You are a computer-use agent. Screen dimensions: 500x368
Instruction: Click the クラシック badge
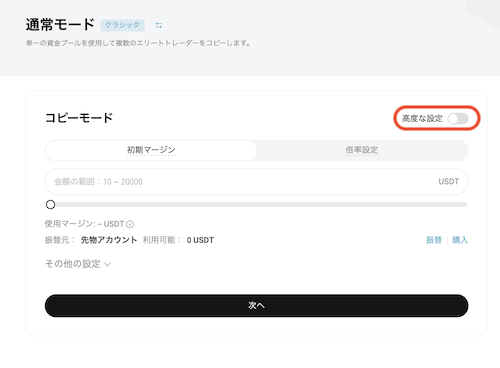[122, 25]
